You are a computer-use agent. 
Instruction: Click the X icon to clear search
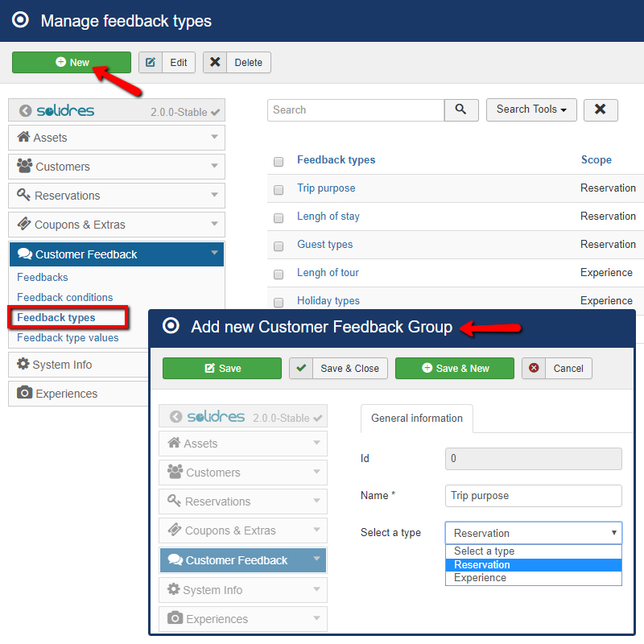(601, 109)
